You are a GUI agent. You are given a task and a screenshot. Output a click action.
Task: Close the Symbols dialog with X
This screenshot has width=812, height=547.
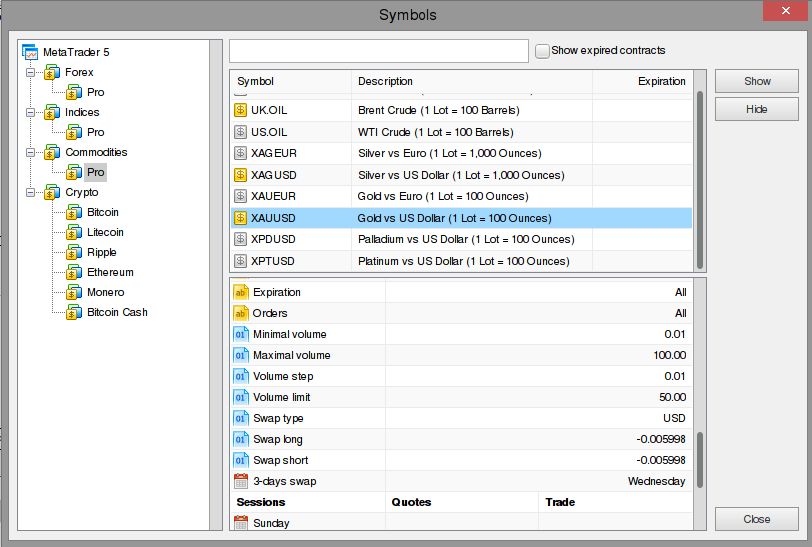[786, 11]
